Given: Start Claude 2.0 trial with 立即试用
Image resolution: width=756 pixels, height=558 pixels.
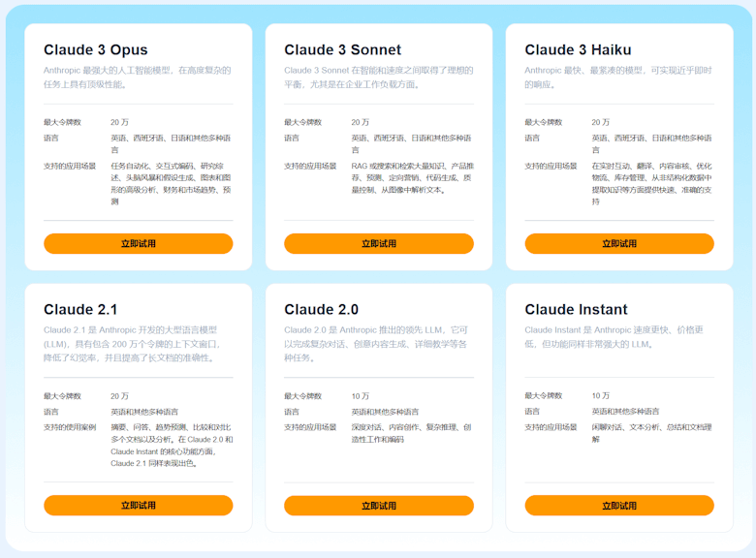Looking at the screenshot, I should 378,505.
